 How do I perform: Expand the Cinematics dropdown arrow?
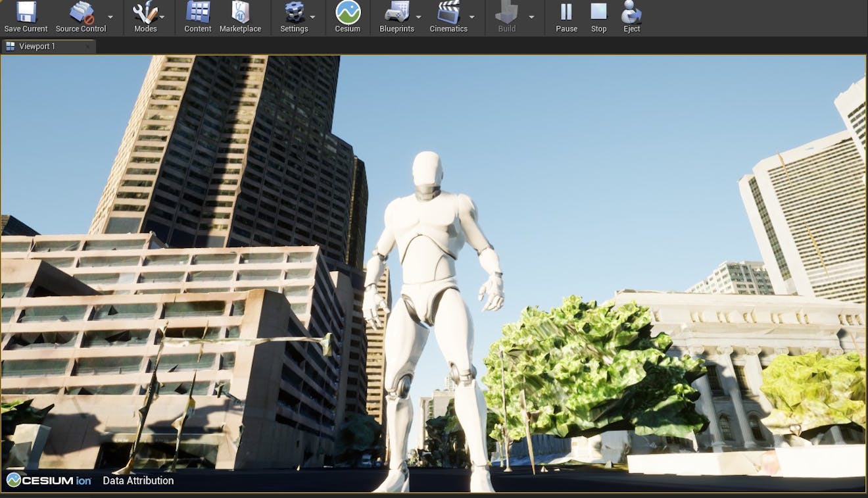tap(471, 17)
